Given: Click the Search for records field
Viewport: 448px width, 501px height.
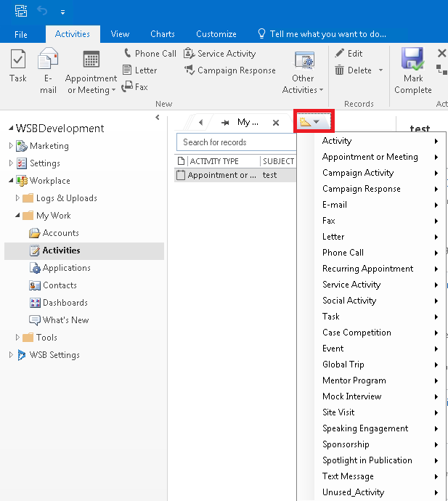Looking at the screenshot, I should [x=236, y=142].
